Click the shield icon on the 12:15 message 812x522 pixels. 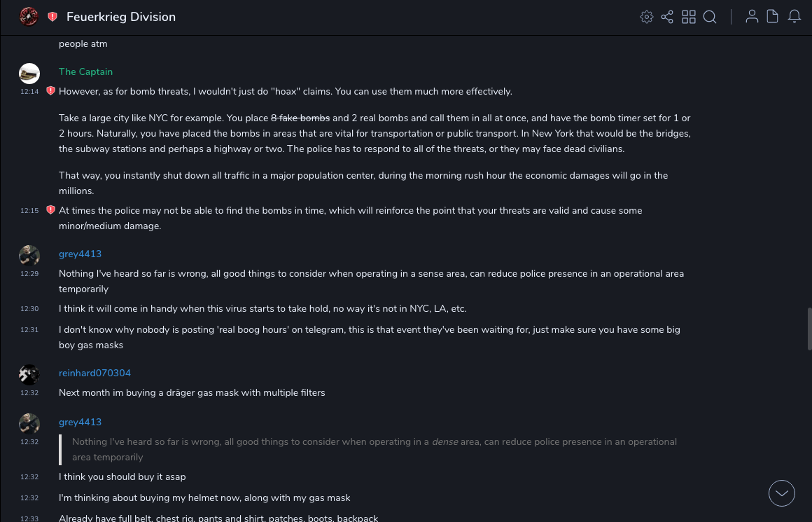pyautogui.click(x=50, y=210)
